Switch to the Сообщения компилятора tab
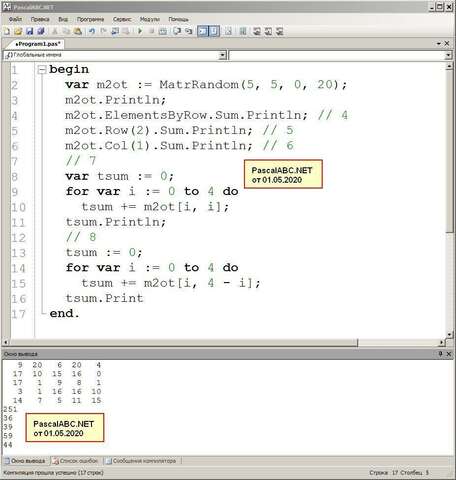 point(141,461)
